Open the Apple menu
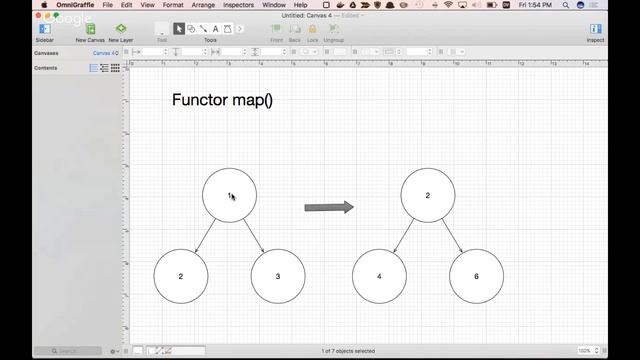 (44, 5)
